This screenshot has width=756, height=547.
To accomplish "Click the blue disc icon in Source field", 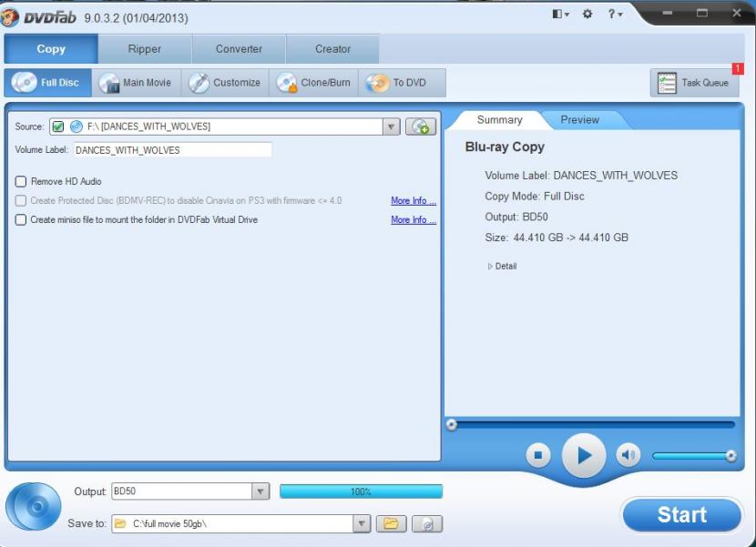I will [x=77, y=127].
